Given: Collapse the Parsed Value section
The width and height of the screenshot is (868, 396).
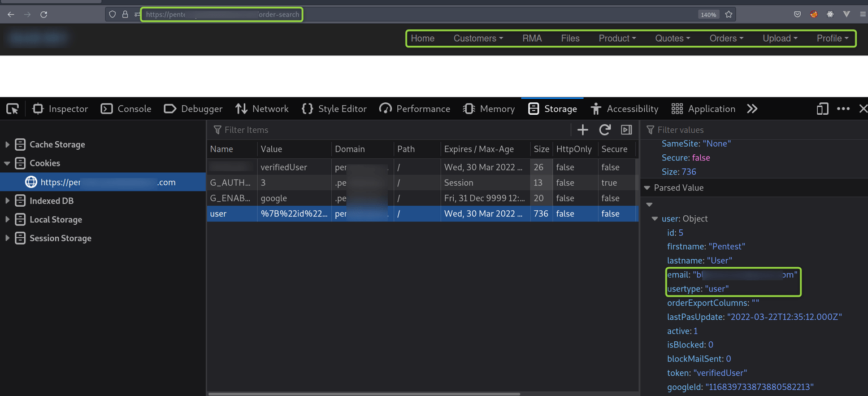Looking at the screenshot, I should click(648, 188).
